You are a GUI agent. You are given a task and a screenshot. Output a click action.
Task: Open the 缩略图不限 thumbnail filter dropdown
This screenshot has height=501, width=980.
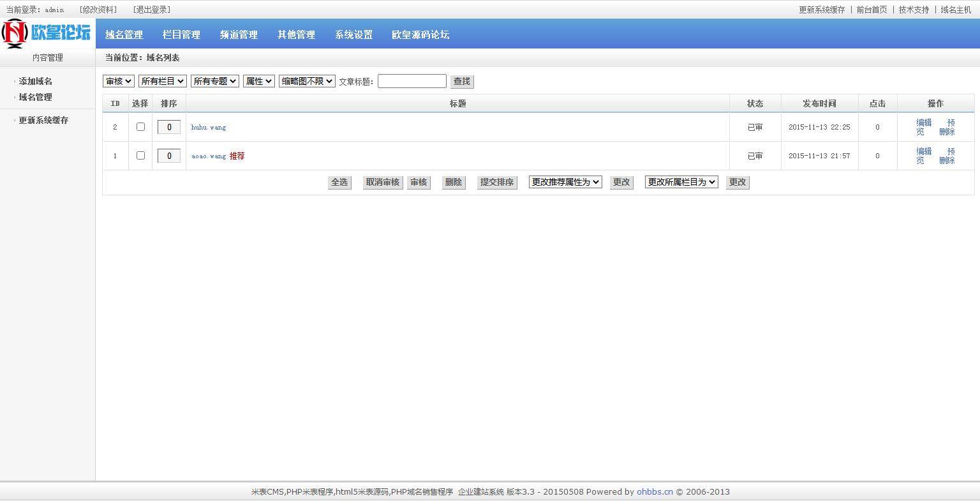tap(306, 81)
